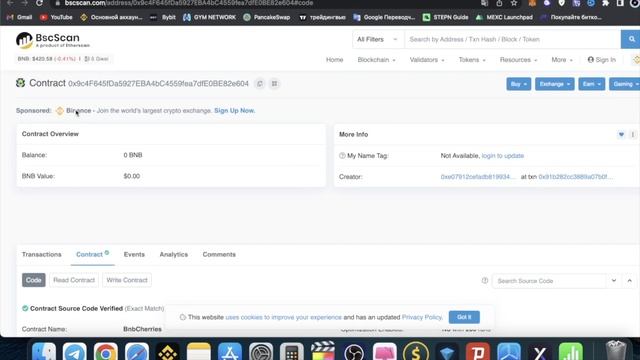Click the browser address bar URL
This screenshot has height=360, width=640.
(189, 3)
